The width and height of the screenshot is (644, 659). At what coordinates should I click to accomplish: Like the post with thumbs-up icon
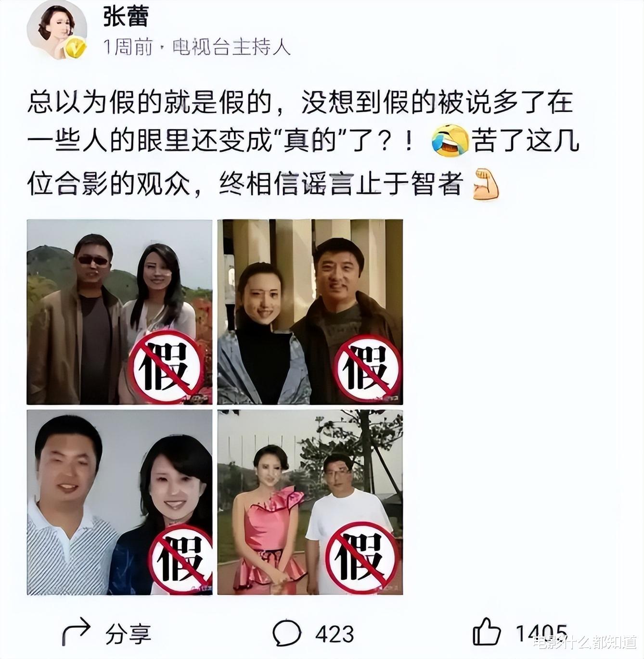(x=487, y=631)
